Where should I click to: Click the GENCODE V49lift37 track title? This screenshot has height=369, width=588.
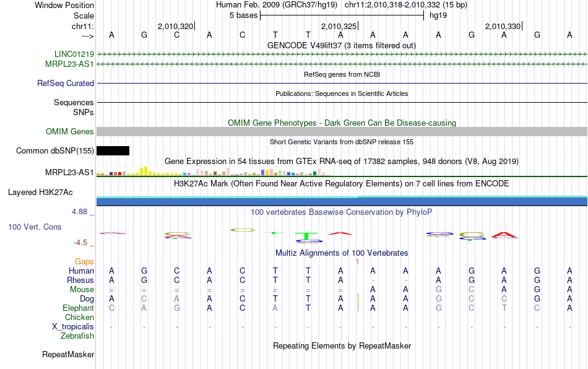(x=342, y=45)
